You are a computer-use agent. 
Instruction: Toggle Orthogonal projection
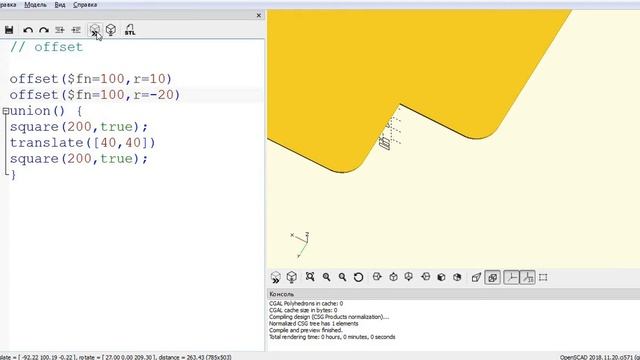click(x=493, y=278)
